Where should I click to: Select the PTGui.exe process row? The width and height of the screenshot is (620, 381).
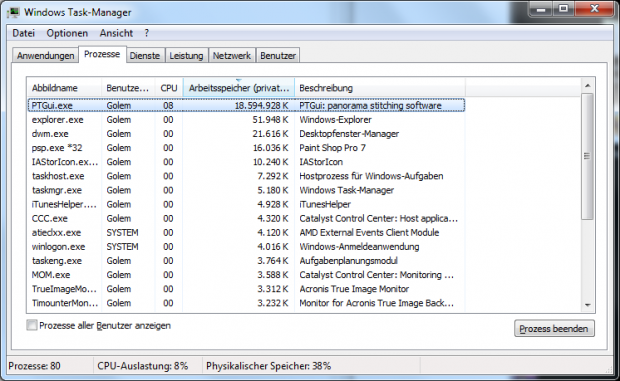[246, 106]
